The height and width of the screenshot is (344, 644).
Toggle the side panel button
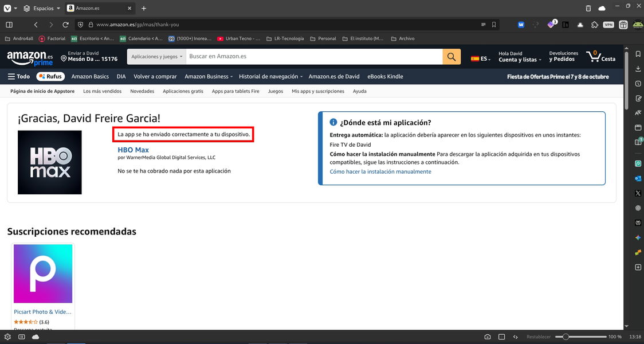[9, 25]
